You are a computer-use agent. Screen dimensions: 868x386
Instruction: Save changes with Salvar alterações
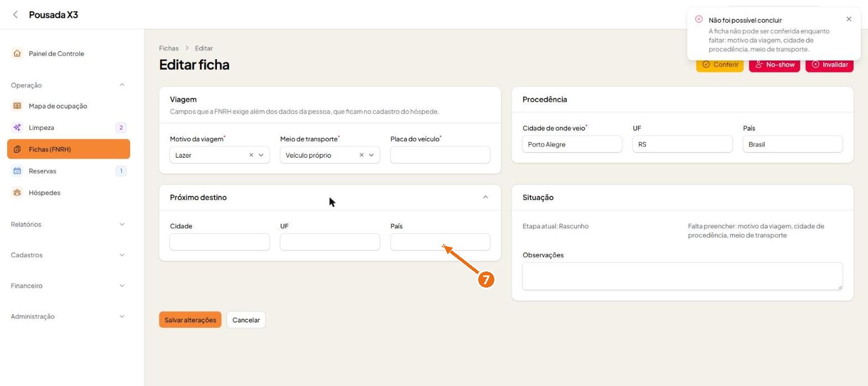[190, 320]
